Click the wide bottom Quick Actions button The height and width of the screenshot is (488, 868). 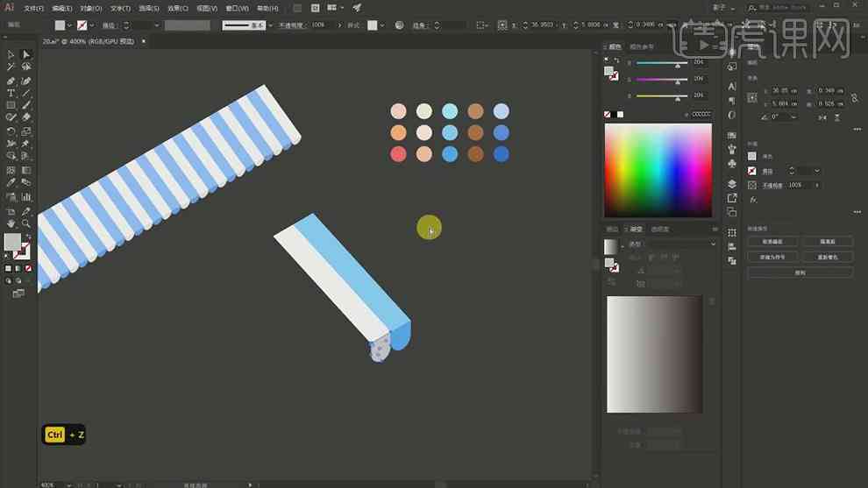[x=800, y=272]
